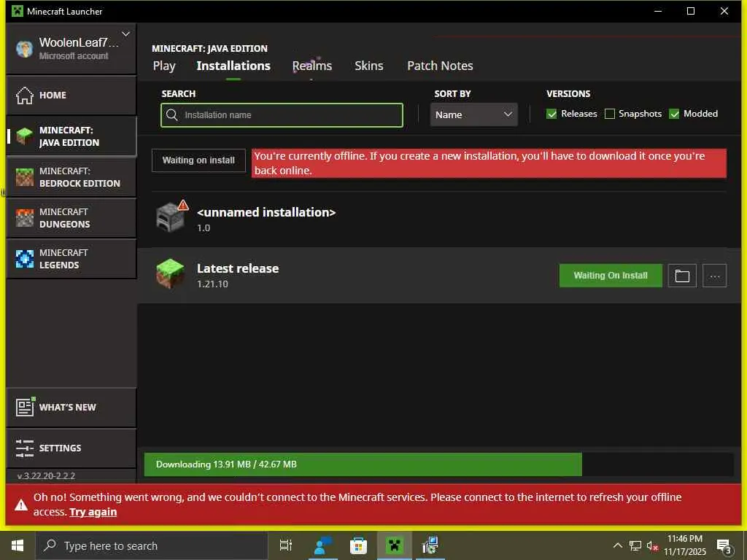Click the Latest release 1.21.10 version text
Viewport: 747px width, 560px height.
[x=212, y=284]
